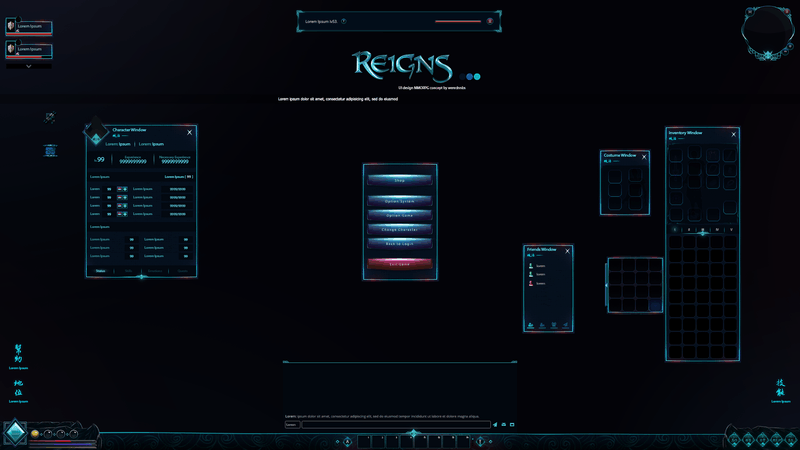This screenshot has width=800, height=450.
Task: Expand the party list chevron below the portraits
Action: (29, 66)
